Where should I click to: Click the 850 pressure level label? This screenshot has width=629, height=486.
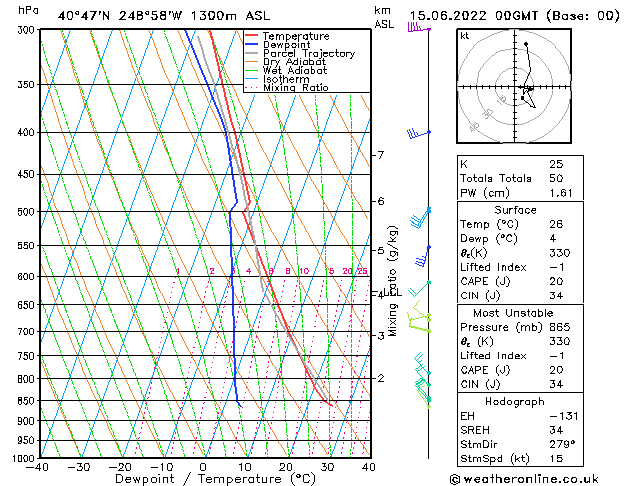pyautogui.click(x=28, y=401)
